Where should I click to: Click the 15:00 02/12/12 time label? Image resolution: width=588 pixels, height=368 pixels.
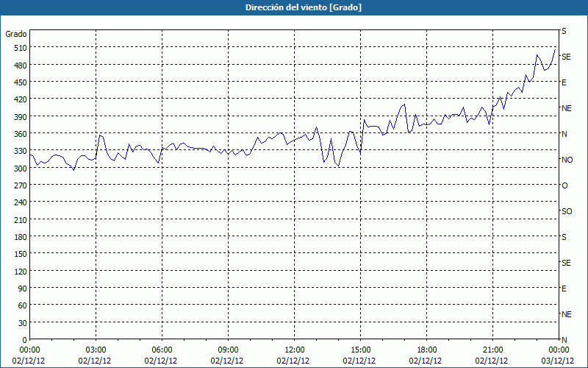[360, 355]
